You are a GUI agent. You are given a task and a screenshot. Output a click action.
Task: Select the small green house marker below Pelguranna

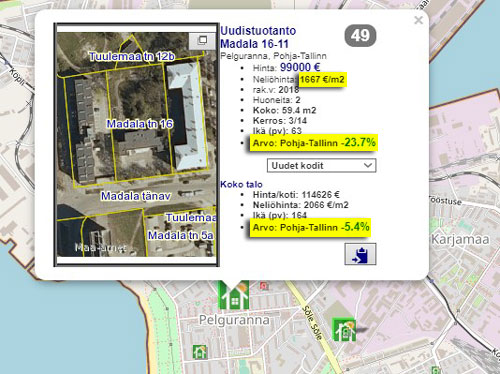200,352
